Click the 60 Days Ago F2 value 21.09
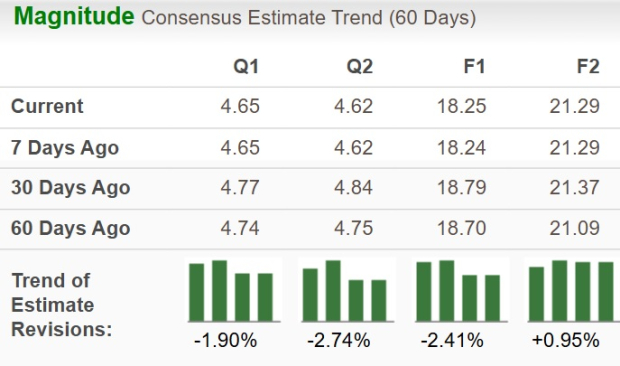 click(575, 228)
